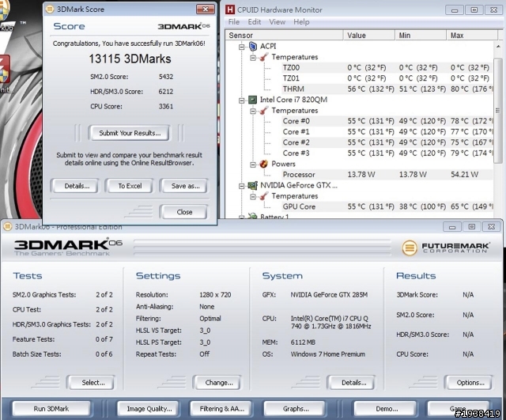Start benchmark with Run 3DMark

point(51,409)
